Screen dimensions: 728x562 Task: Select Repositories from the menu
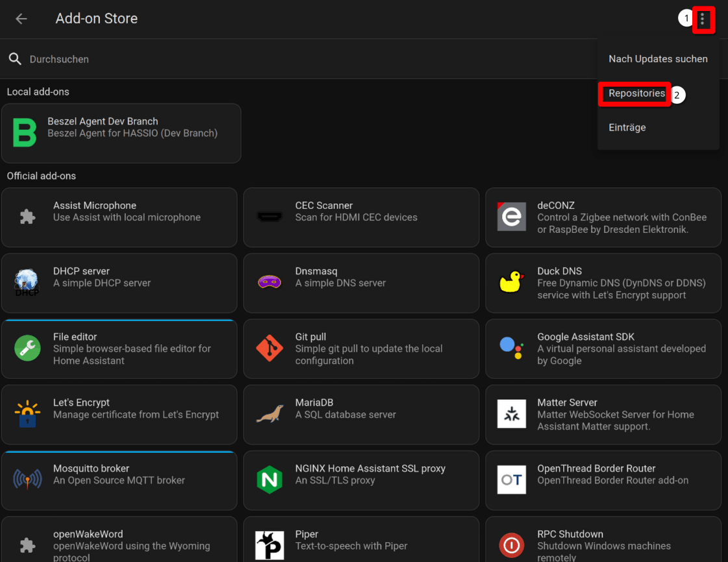(x=634, y=93)
